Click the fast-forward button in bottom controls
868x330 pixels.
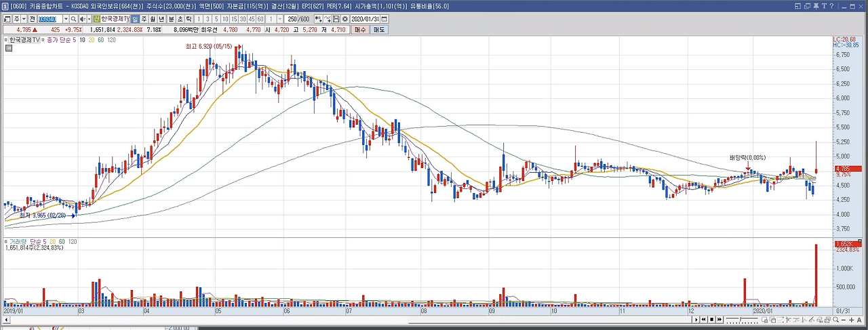719,319
